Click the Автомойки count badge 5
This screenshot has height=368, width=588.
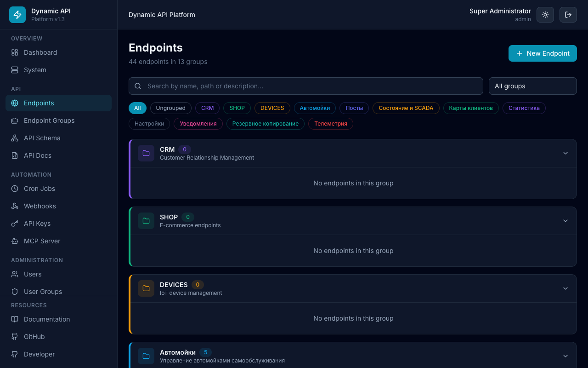[205, 352]
